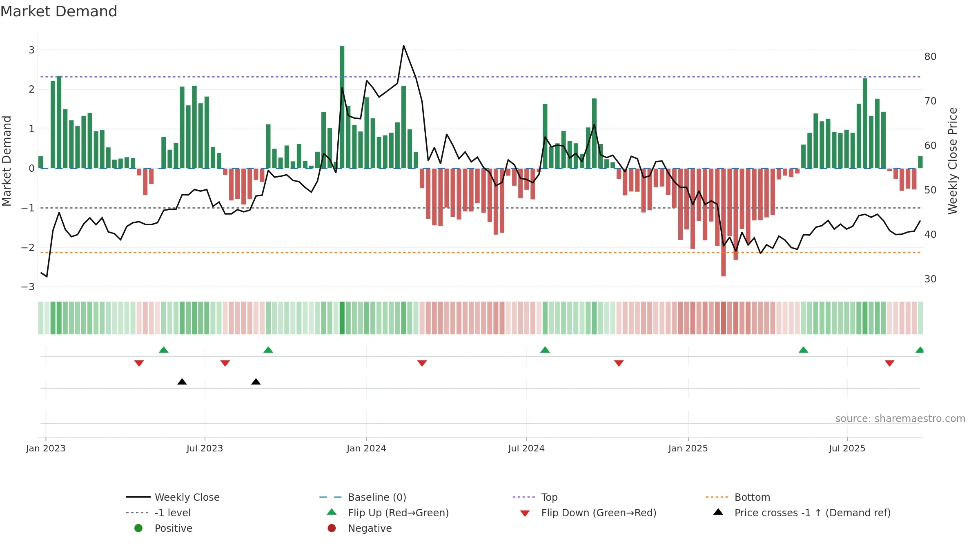This screenshot has height=551, width=980.
Task: Click the 'source: sharemaestro.com' credit text
Action: point(900,419)
